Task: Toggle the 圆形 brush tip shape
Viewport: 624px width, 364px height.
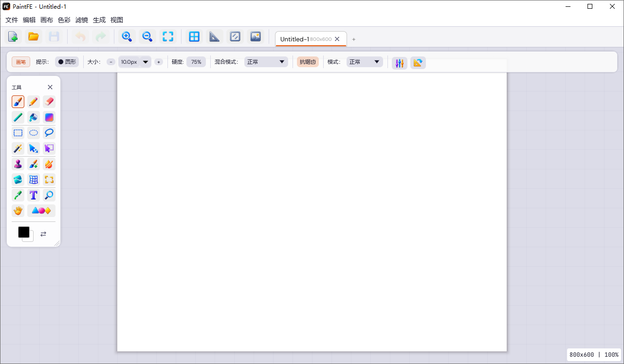Action: pyautogui.click(x=67, y=62)
